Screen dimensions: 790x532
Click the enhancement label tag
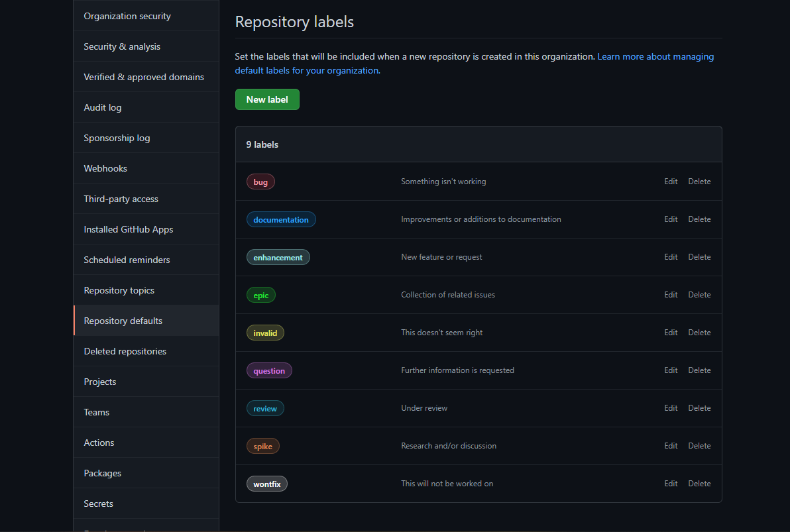point(278,258)
